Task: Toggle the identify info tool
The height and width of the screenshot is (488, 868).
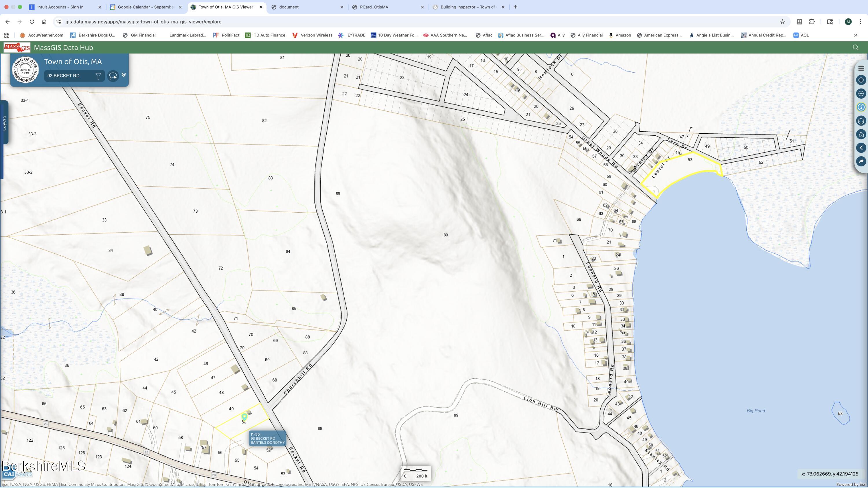Action: [861, 107]
